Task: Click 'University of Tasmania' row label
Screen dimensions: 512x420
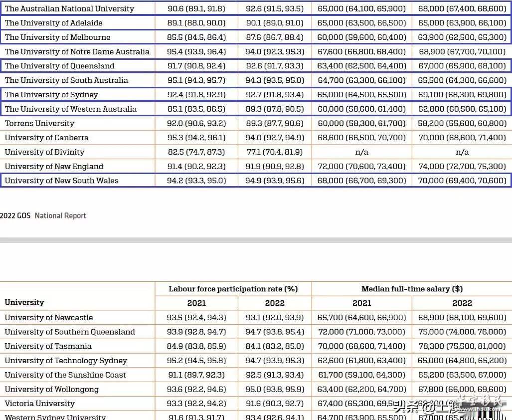Action: pyautogui.click(x=48, y=346)
